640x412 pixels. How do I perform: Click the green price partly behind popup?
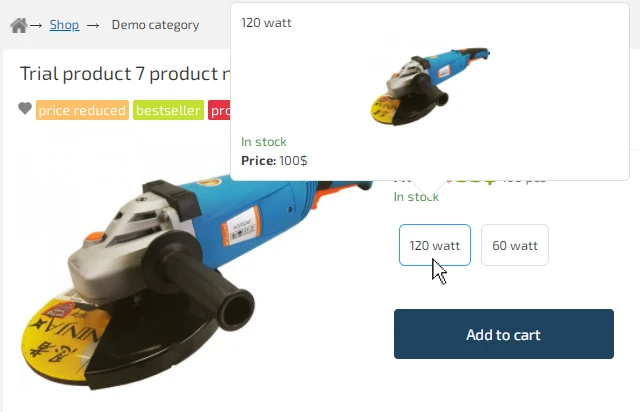pos(471,180)
